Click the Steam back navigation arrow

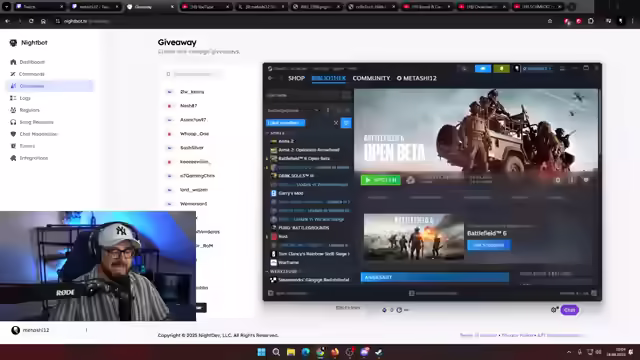tap(270, 78)
